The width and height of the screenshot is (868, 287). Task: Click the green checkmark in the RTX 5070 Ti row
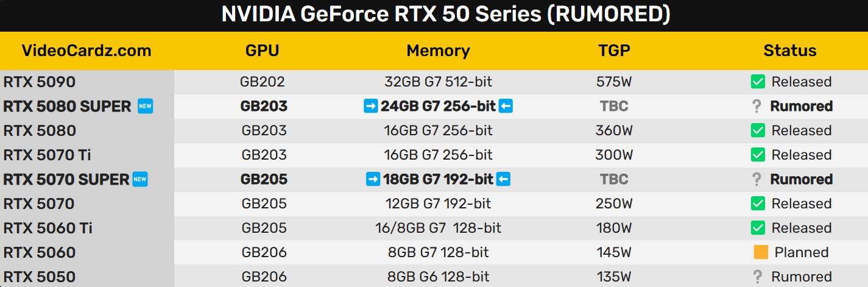pos(758,155)
